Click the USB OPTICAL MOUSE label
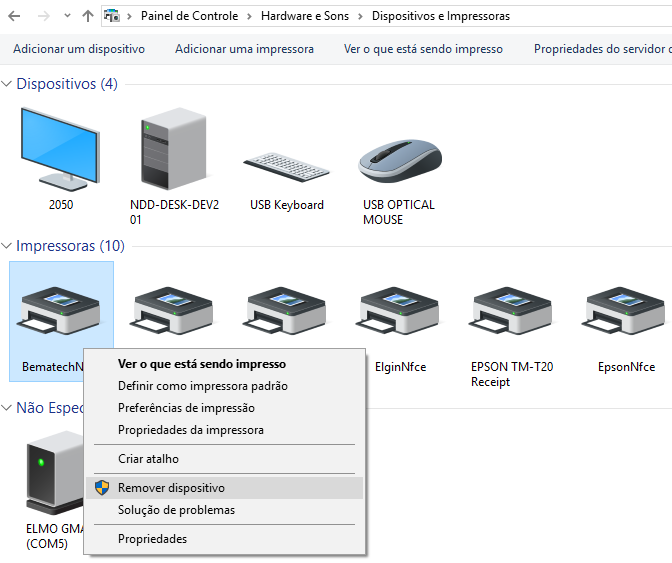672x563 pixels. 399,212
